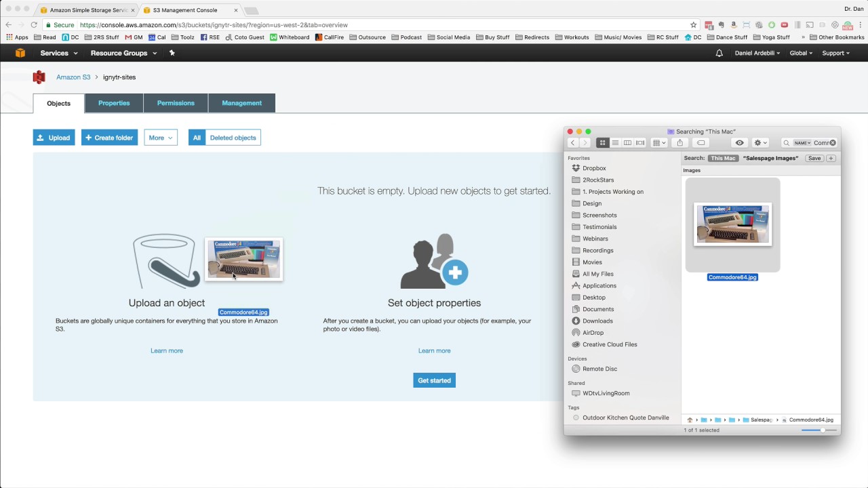
Task: Select the Objects tab
Action: point(58,103)
